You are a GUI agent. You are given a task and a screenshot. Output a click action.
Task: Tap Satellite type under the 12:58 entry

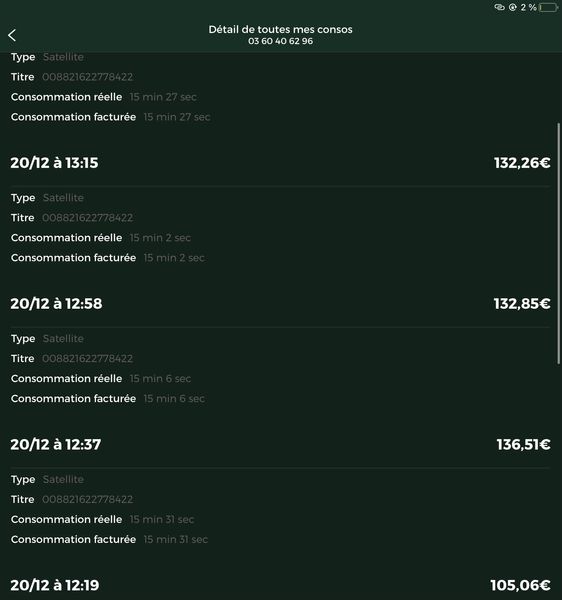click(x=63, y=339)
